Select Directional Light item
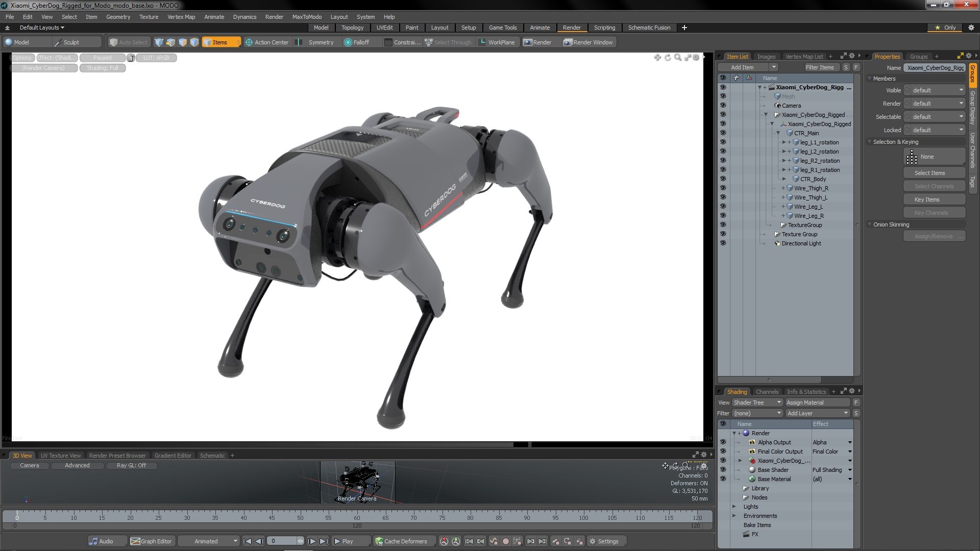Viewport: 980px width, 551px height. click(801, 243)
